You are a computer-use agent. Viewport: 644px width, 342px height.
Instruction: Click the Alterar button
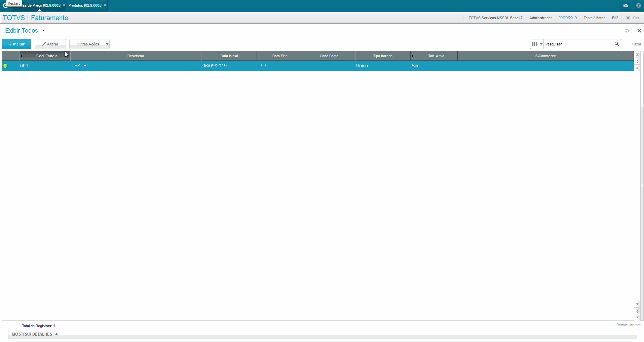point(50,44)
